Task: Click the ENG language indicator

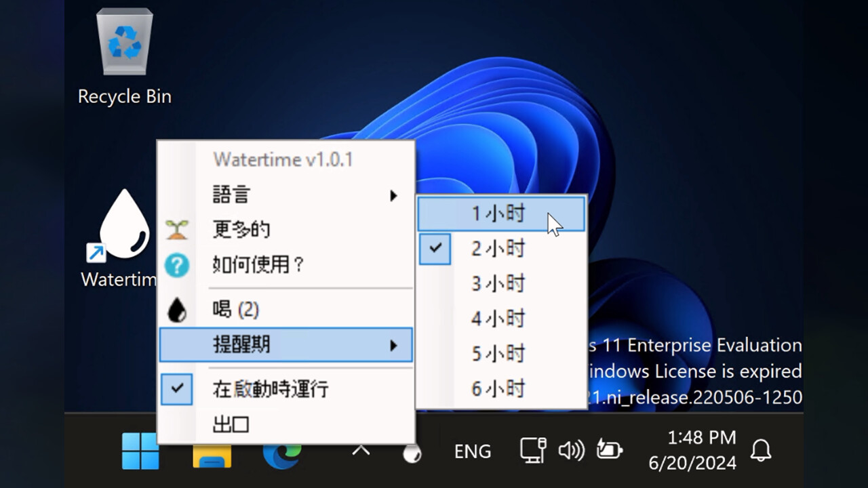Action: [x=473, y=451]
